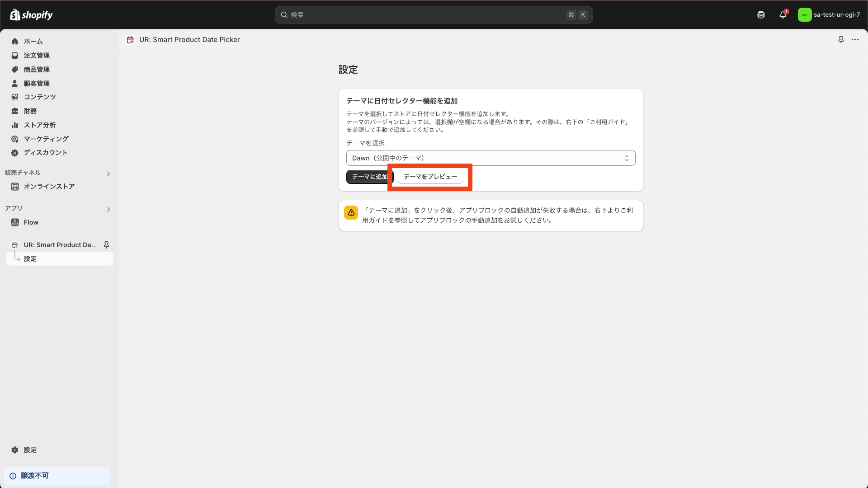The image size is (868, 488).
Task: Click the テーマに追加 button
Action: click(x=367, y=177)
